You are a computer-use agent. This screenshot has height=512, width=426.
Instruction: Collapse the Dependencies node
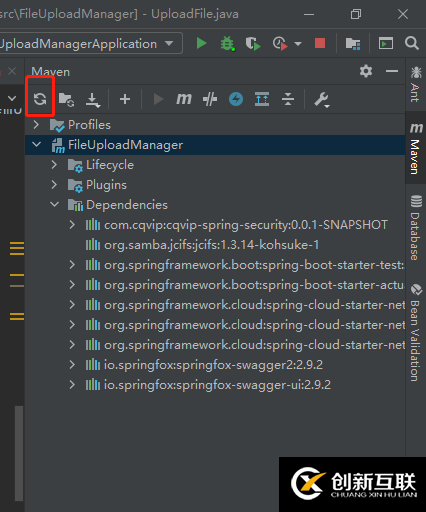coord(54,205)
